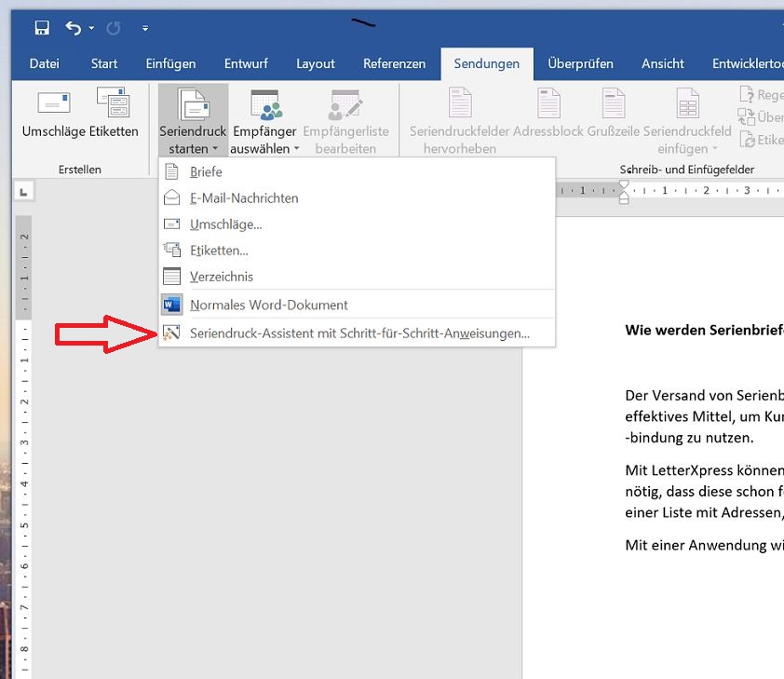Click the Seriendruckfelder hervorheben icon

(459, 102)
